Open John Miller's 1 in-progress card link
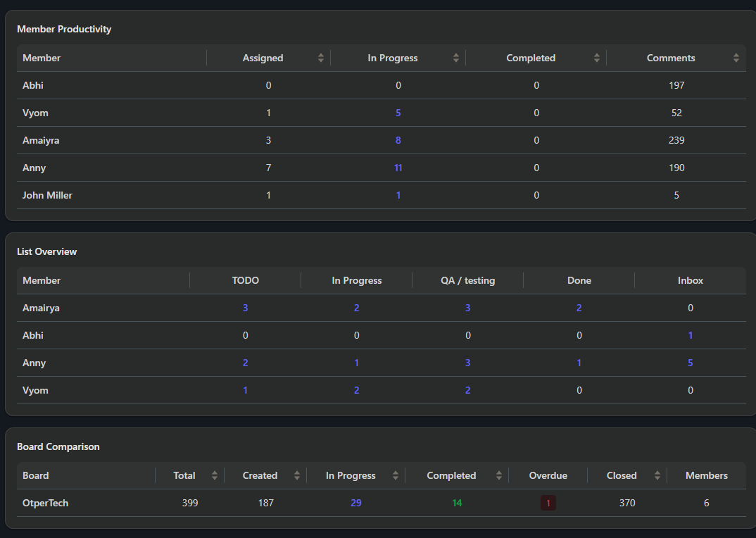Screen dimensions: 756x538 pos(398,196)
